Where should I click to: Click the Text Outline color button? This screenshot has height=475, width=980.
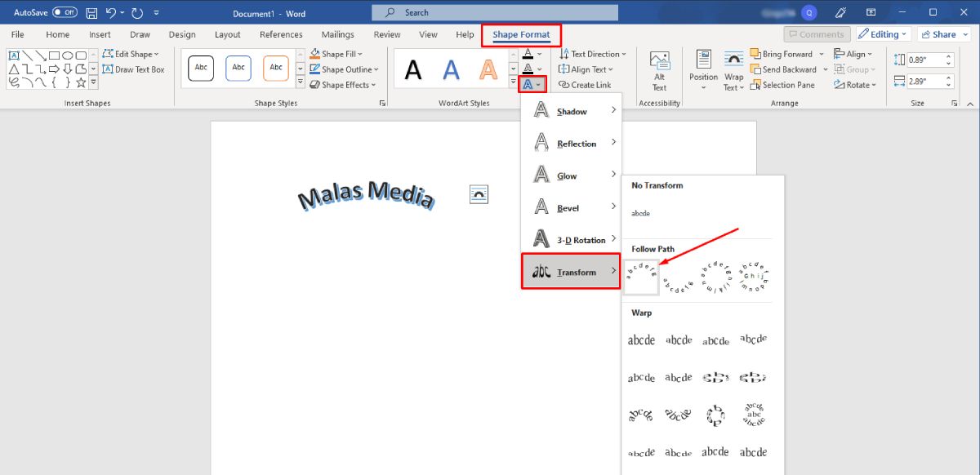tap(528, 69)
